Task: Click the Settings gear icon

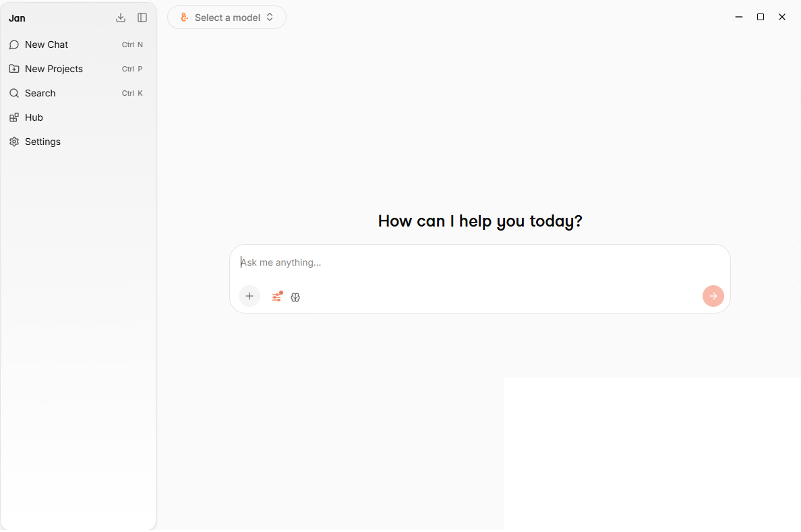Action: click(14, 142)
